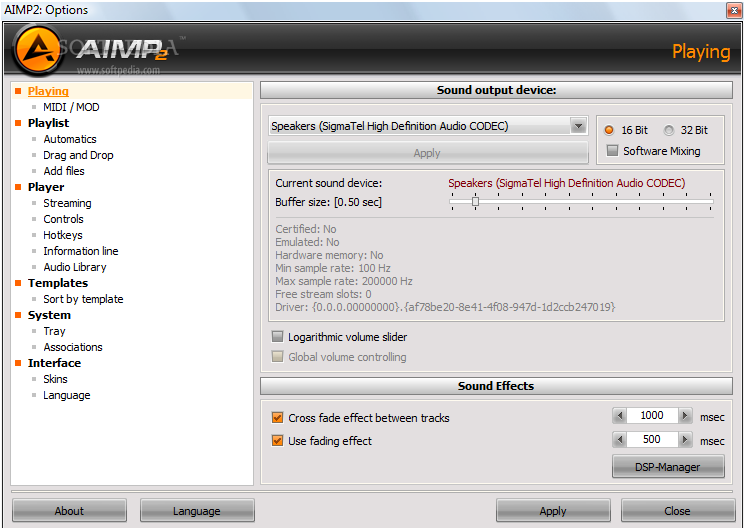Click the disabled Apply button under device list
This screenshot has width=744, height=528.
point(428,153)
